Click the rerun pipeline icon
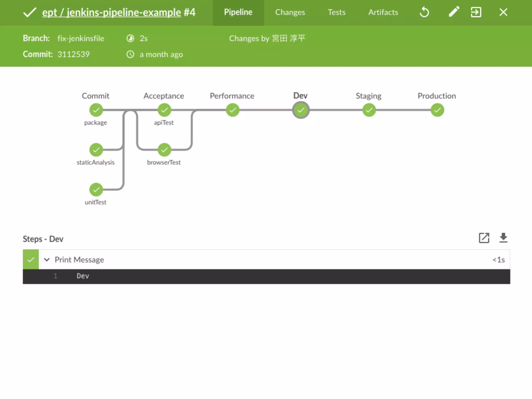Screen dimensions: 532x399 tap(424, 12)
